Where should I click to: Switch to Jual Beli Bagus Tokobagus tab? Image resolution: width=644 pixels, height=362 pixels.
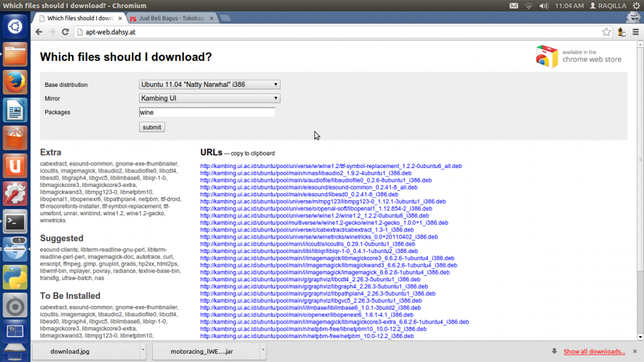pyautogui.click(x=171, y=18)
